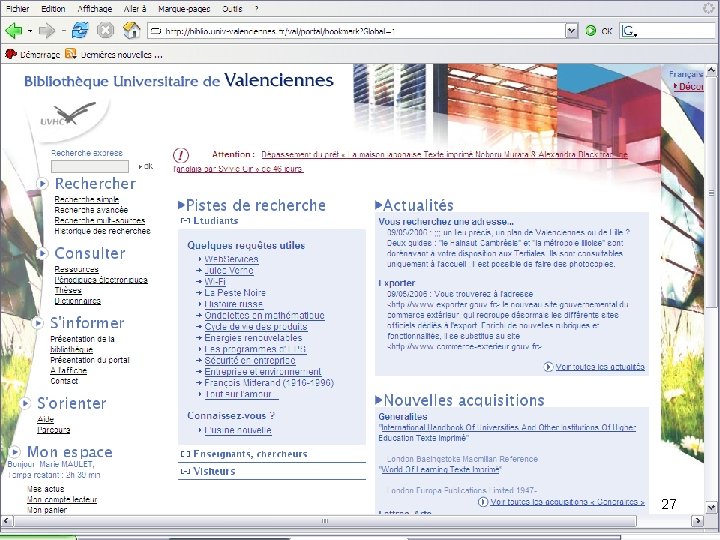The image size is (720, 540).
Task: Open the Thèses link
Action: tap(68, 290)
